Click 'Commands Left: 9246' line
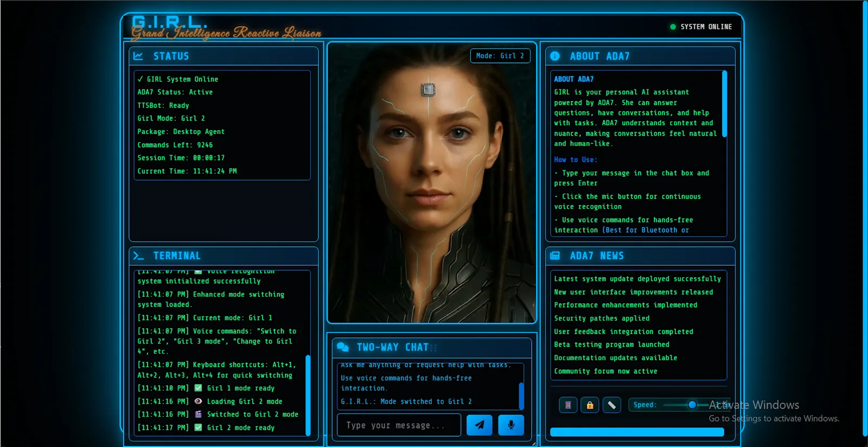This screenshot has height=447, width=868. coord(175,145)
